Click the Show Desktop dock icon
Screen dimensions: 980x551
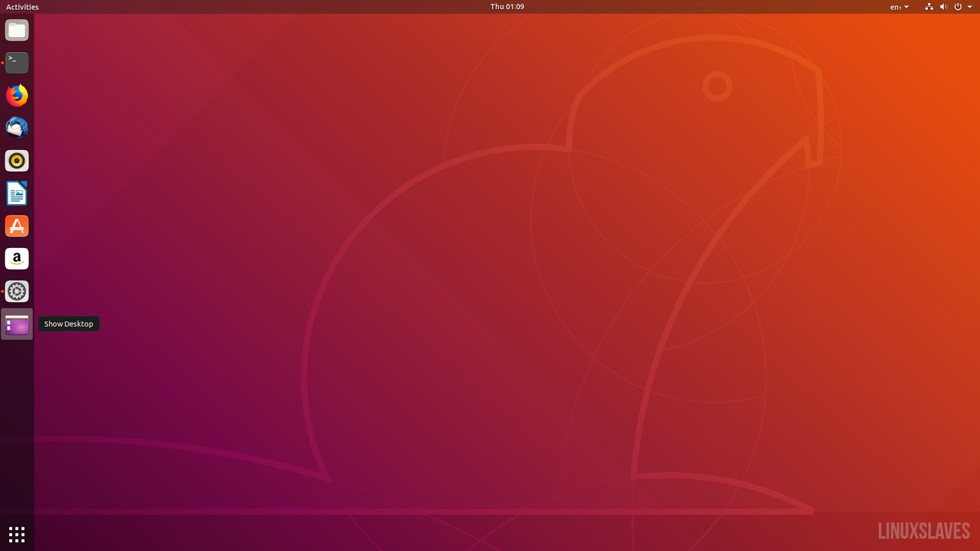click(17, 324)
